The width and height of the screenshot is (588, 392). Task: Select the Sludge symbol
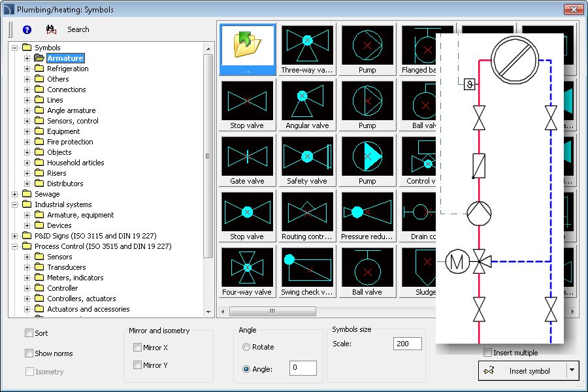tap(418, 272)
